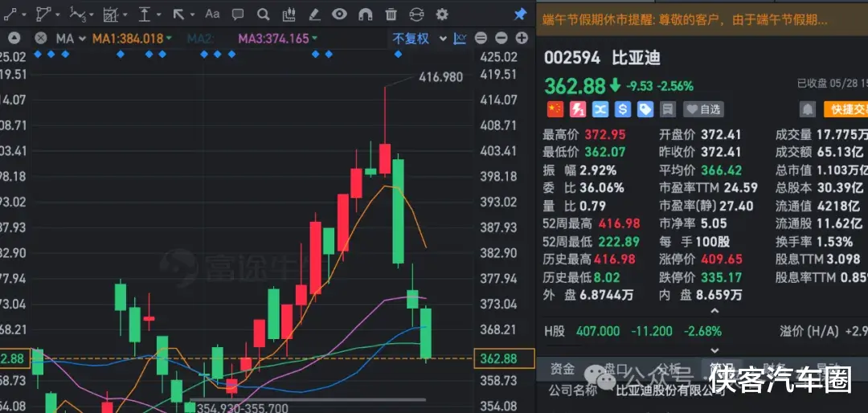Expand wave pattern tool options
This screenshot has height=413, width=868.
click(92, 15)
